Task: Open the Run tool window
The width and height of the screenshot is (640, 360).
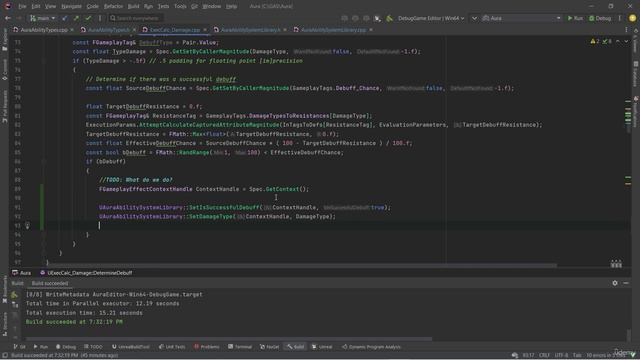Action: coord(40,347)
